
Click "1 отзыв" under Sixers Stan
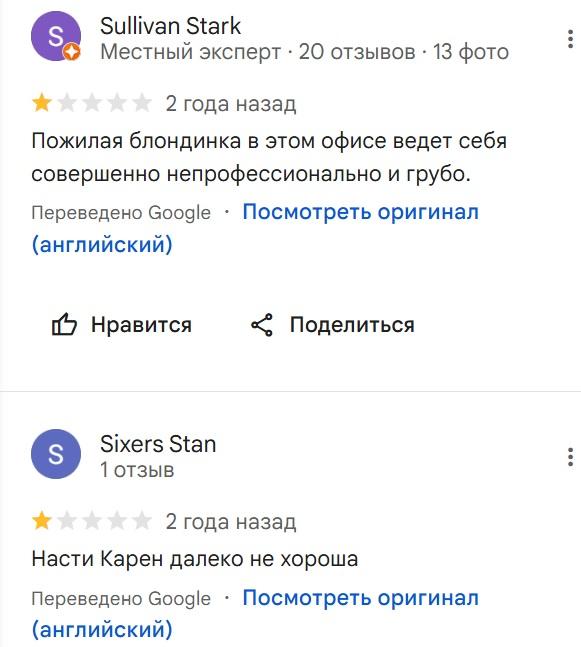click(137, 470)
